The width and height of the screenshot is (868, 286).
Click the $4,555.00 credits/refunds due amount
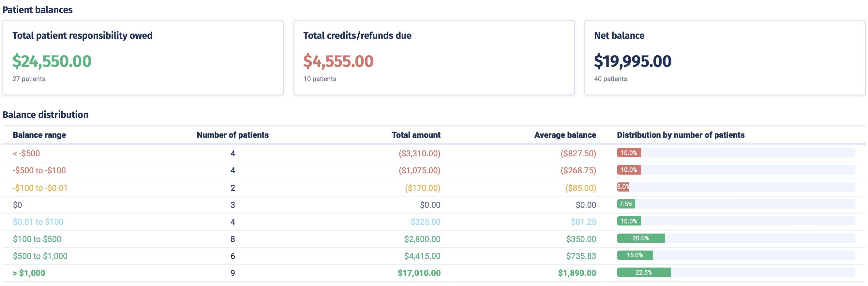(338, 61)
